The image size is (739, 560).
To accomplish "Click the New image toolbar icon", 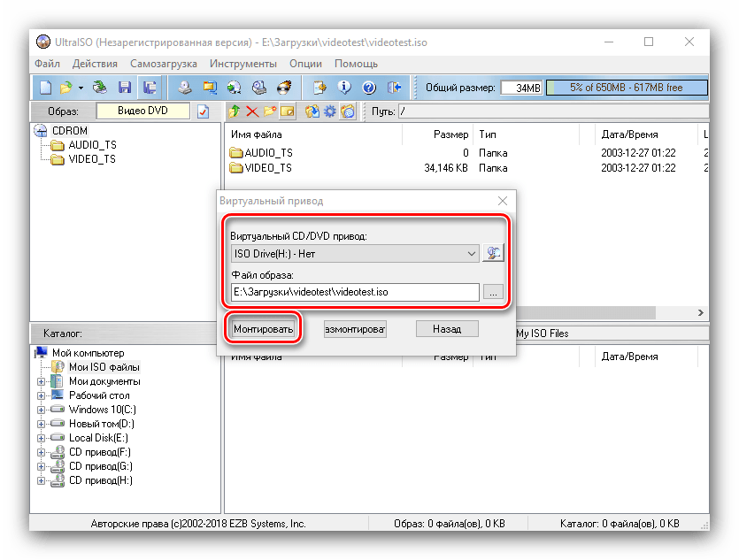I will (x=45, y=88).
